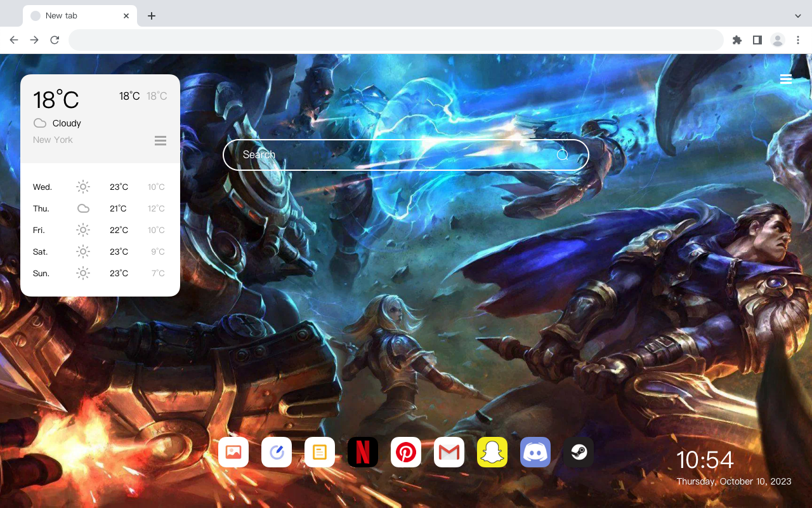Click Sunday's low of 7°C

[x=158, y=273]
